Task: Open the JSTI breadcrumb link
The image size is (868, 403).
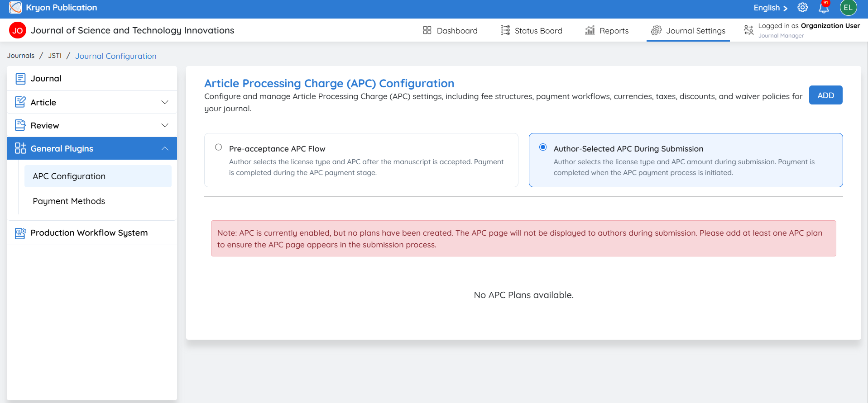Action: point(55,56)
